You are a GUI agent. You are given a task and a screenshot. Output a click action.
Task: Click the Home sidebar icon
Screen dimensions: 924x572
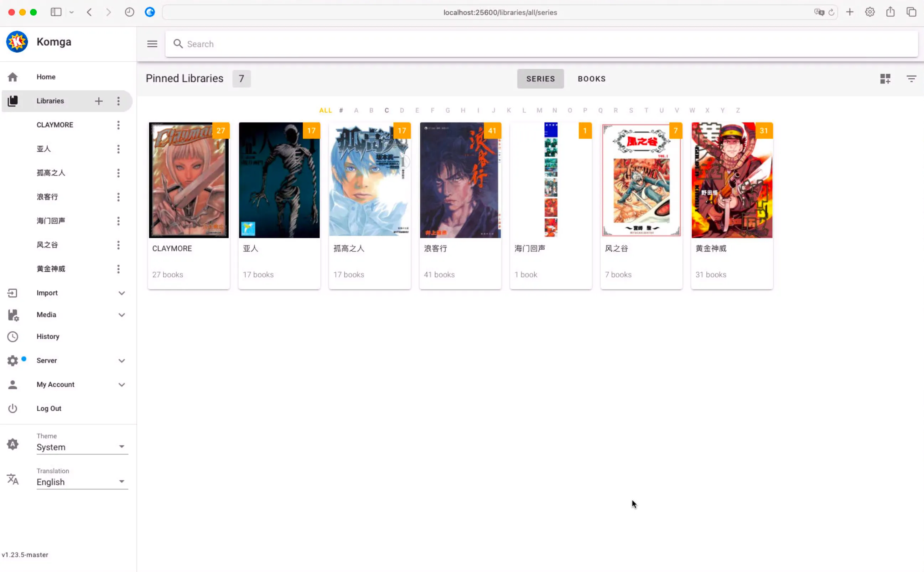coord(12,77)
